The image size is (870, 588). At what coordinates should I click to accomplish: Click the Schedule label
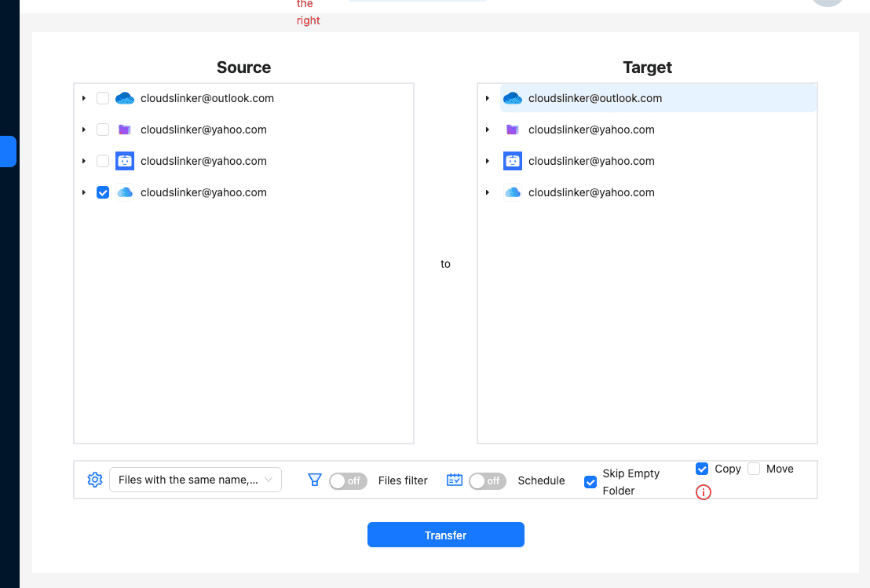pos(541,481)
